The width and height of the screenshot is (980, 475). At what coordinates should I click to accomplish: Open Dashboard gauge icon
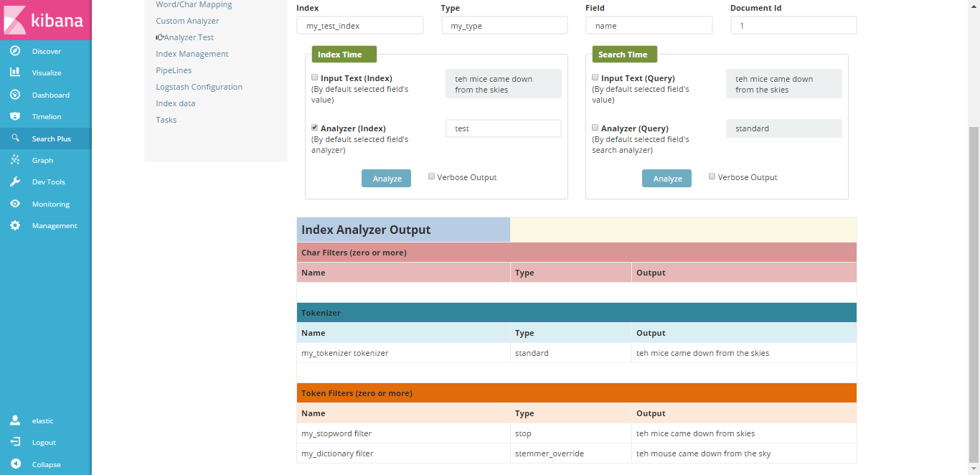pyautogui.click(x=15, y=95)
